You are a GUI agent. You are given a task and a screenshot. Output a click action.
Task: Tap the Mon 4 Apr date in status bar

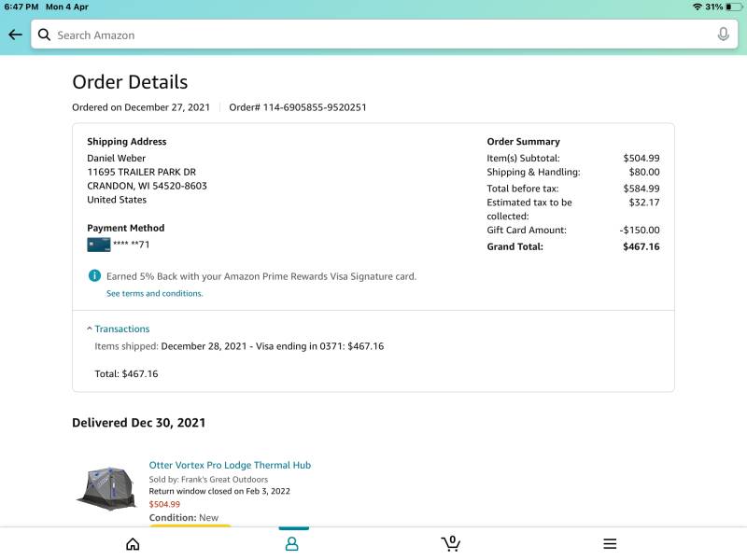[66, 7]
